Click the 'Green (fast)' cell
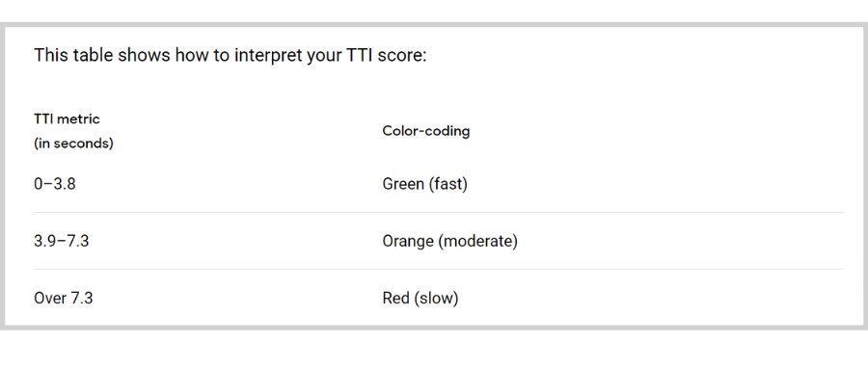This screenshot has width=868, height=368. pos(425,184)
